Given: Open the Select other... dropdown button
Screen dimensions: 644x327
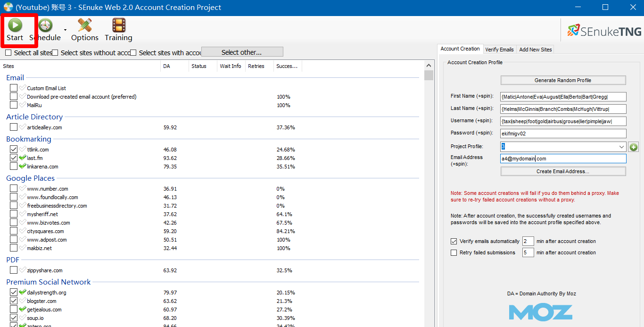Looking at the screenshot, I should click(x=242, y=52).
